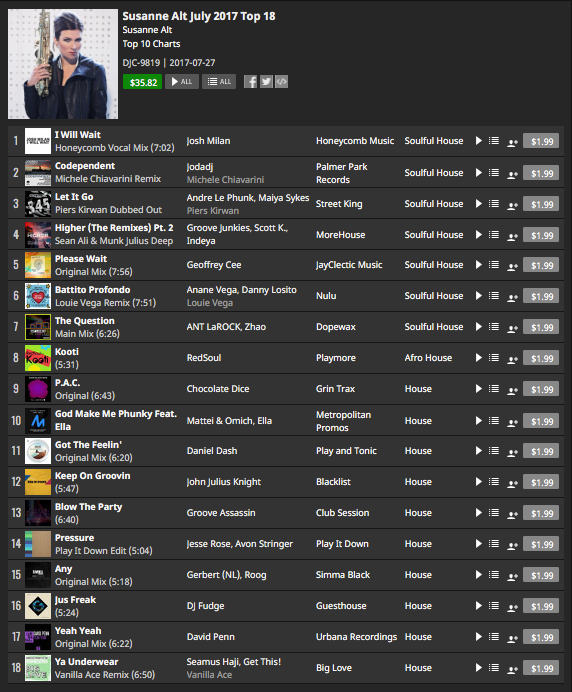572x692 pixels.
Task: Open Battito Profondo track title
Action: (x=93, y=290)
